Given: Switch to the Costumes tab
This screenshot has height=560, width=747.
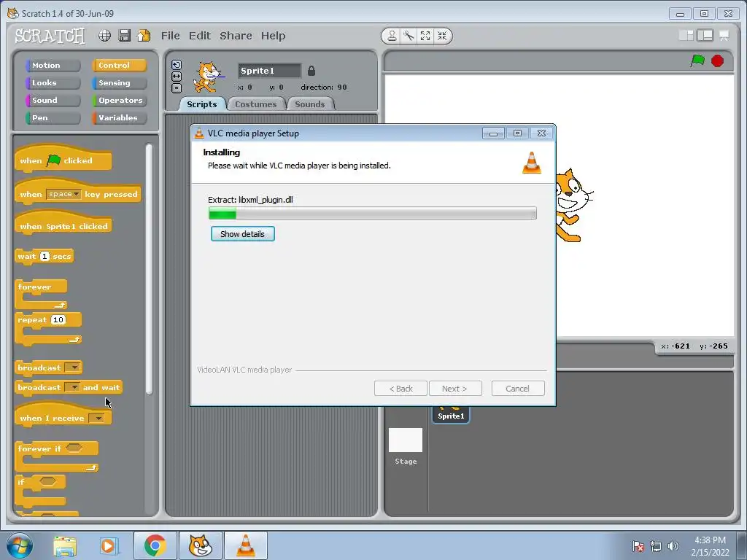Looking at the screenshot, I should pyautogui.click(x=256, y=104).
